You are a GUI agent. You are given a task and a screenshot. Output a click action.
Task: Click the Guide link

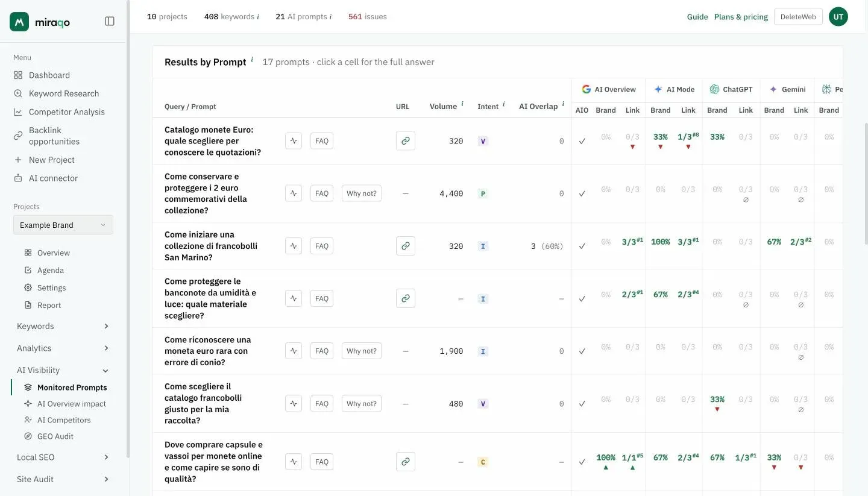(697, 17)
